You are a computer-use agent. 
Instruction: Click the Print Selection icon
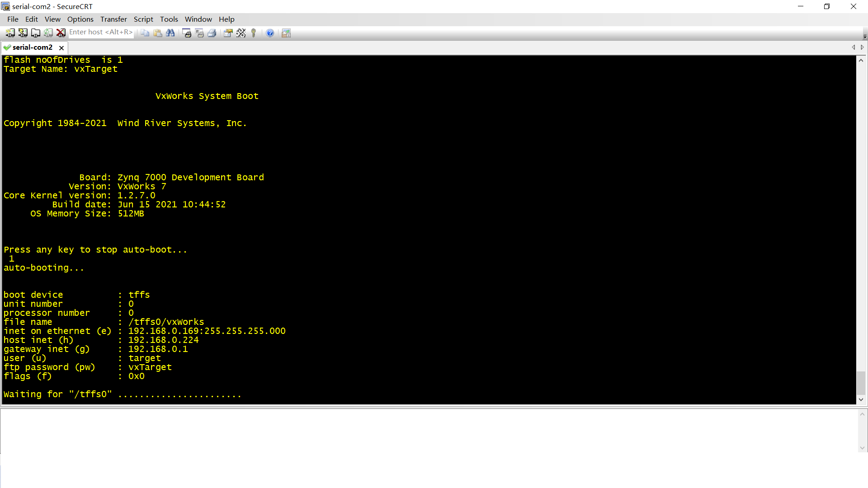199,33
